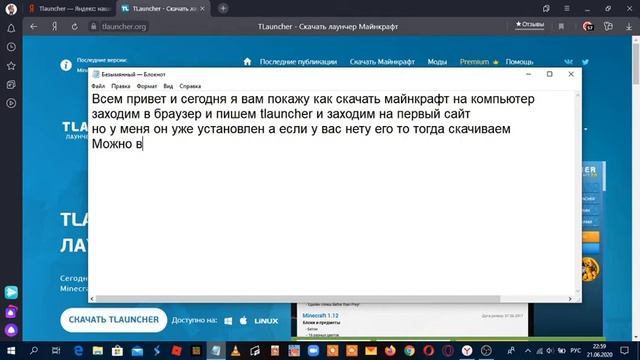
Task: Switch the РУС input language indicator
Action: pyautogui.click(x=576, y=351)
